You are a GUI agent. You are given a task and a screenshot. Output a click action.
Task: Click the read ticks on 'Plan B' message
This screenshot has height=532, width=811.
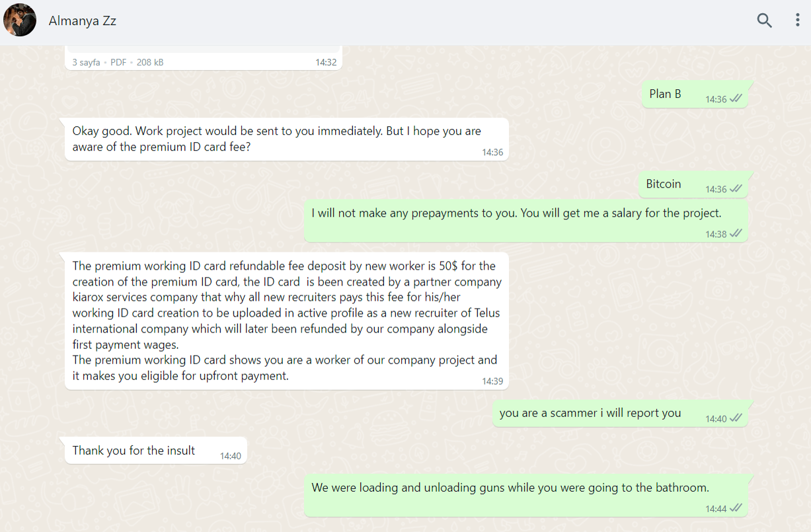tap(736, 99)
